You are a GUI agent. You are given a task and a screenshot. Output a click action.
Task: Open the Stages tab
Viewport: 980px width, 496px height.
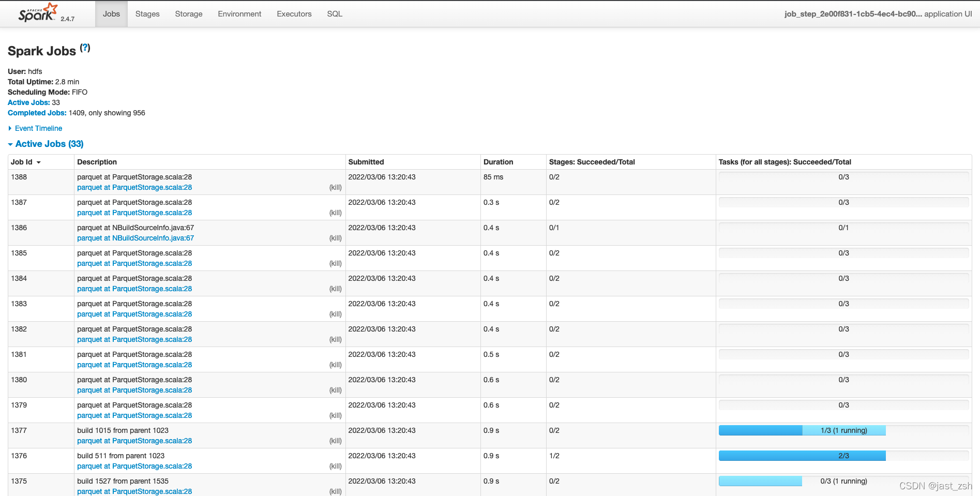tap(147, 14)
